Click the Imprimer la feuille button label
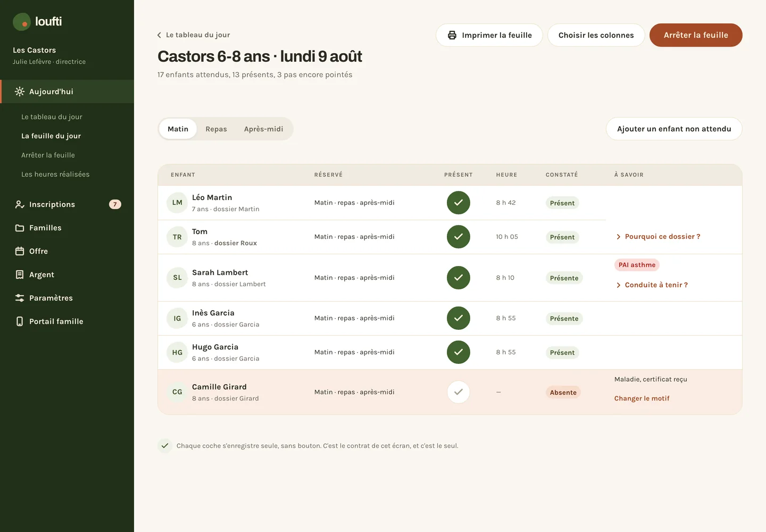 [x=497, y=35]
